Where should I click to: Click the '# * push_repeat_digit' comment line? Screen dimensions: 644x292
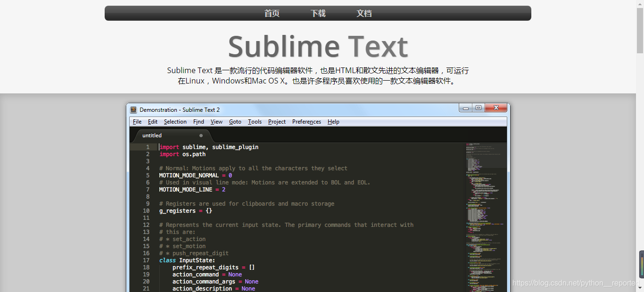tap(194, 253)
